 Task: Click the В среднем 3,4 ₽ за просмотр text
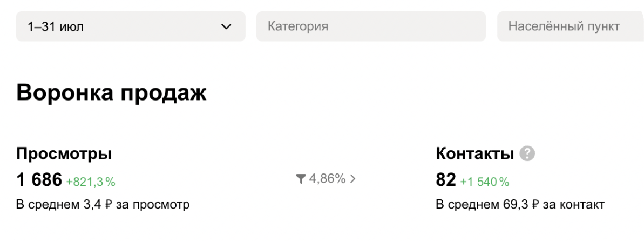point(103,205)
